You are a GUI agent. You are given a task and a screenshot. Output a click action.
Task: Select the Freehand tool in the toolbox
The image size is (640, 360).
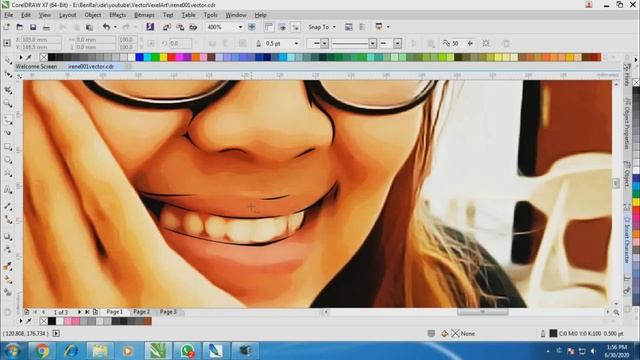point(8,120)
